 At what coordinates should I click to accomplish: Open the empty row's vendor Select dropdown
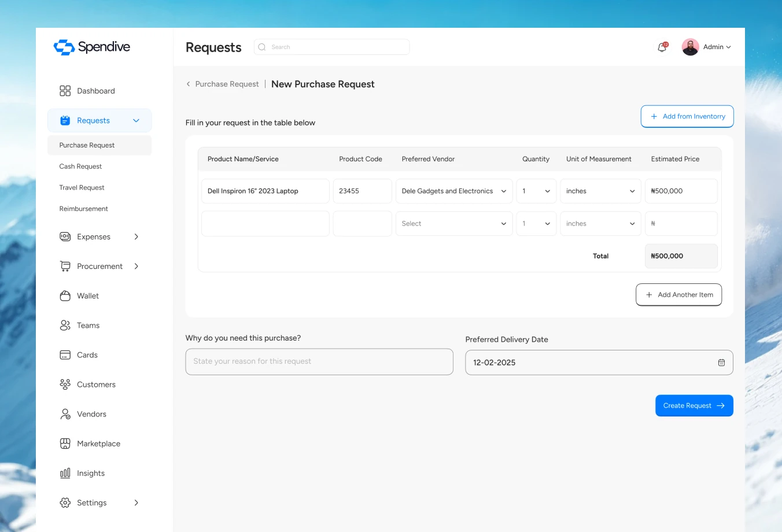click(x=454, y=223)
